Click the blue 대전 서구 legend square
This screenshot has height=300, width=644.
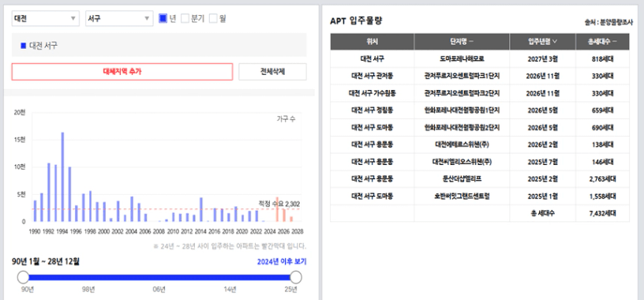pyautogui.click(x=24, y=46)
